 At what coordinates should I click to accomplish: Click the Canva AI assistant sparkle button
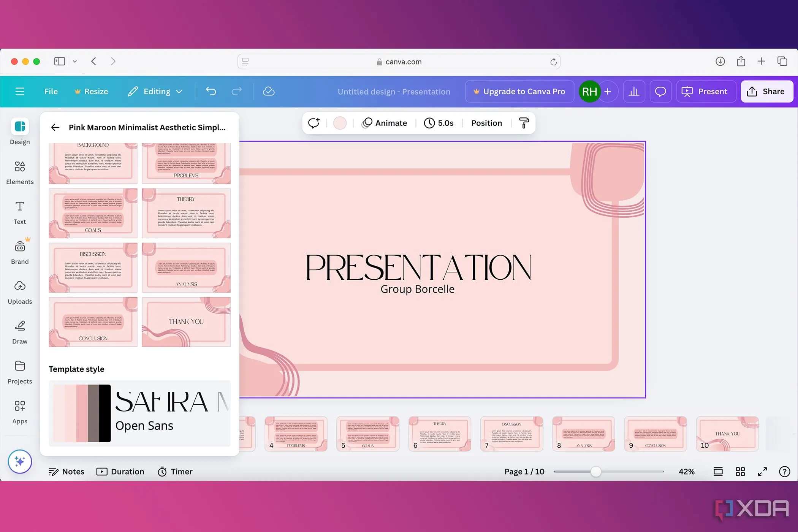point(20,461)
